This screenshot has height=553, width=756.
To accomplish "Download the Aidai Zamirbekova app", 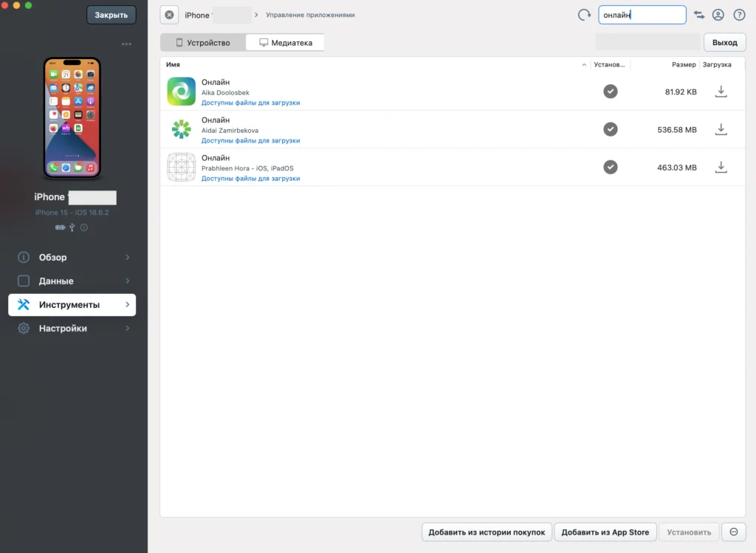I will [721, 129].
